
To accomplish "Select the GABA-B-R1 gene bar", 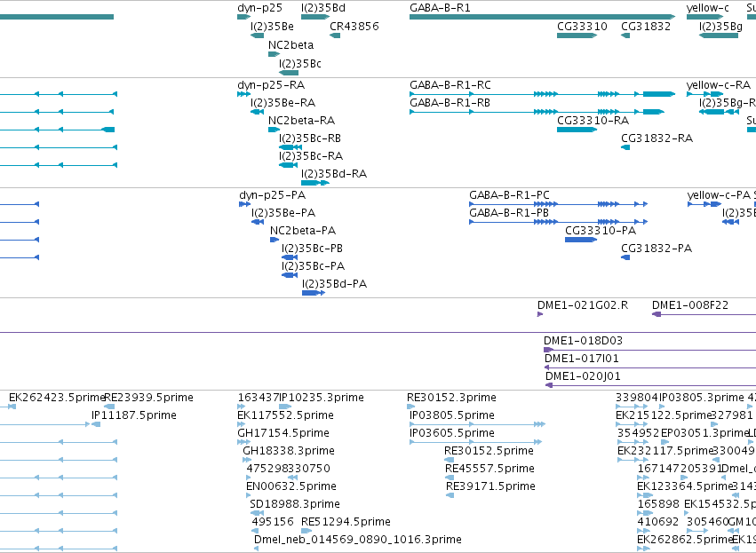I will tap(542, 17).
